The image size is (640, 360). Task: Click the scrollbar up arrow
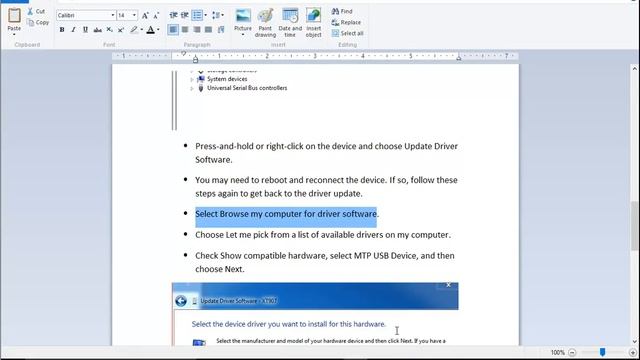point(634,69)
